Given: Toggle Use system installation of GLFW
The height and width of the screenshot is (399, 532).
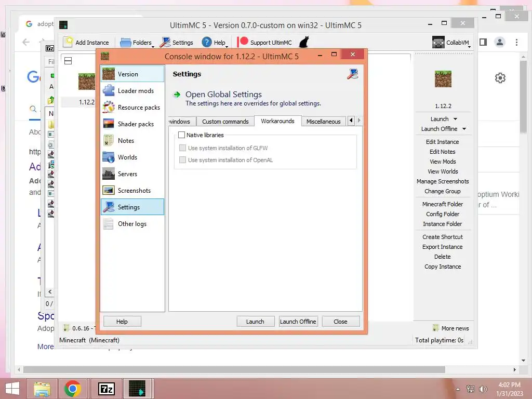Looking at the screenshot, I should [182, 148].
